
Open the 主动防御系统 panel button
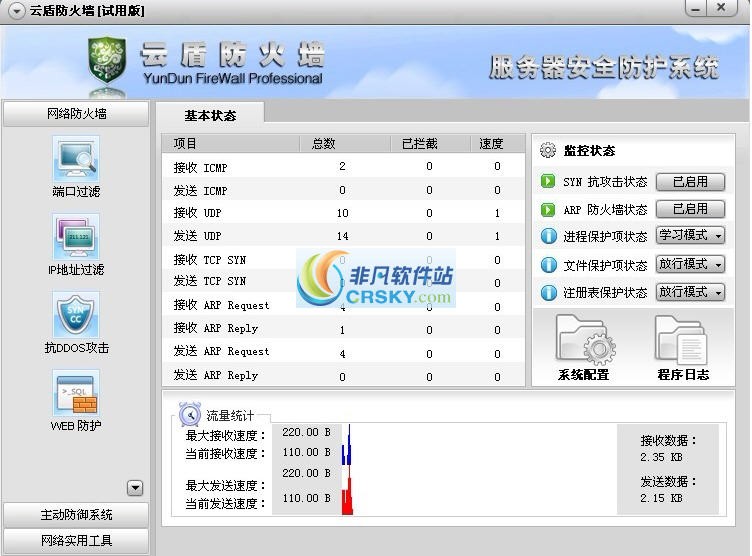coord(77,515)
